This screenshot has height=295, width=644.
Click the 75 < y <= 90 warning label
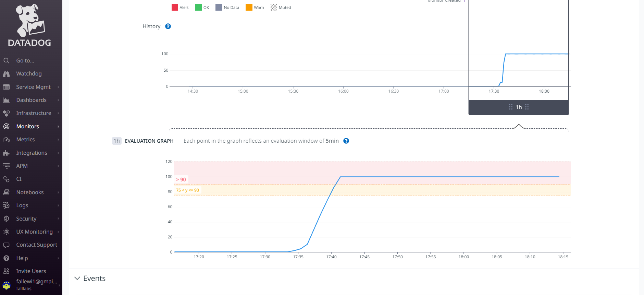coord(187,190)
